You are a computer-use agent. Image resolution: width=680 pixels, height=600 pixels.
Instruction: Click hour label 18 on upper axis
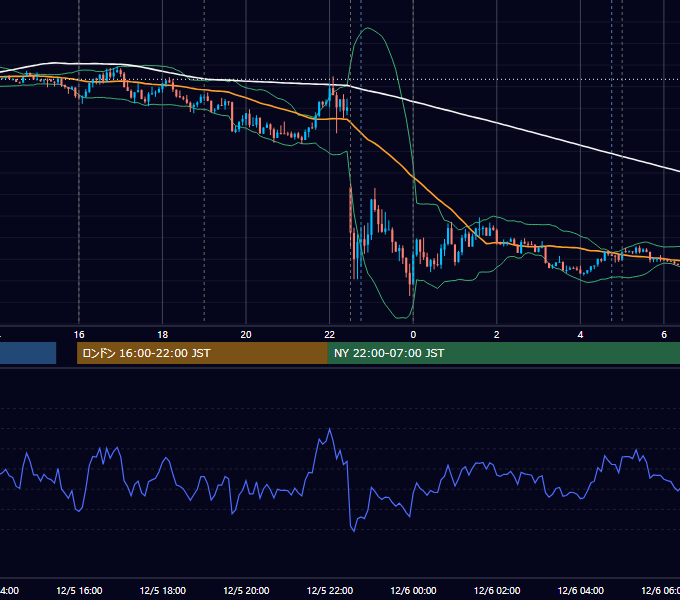click(x=163, y=334)
